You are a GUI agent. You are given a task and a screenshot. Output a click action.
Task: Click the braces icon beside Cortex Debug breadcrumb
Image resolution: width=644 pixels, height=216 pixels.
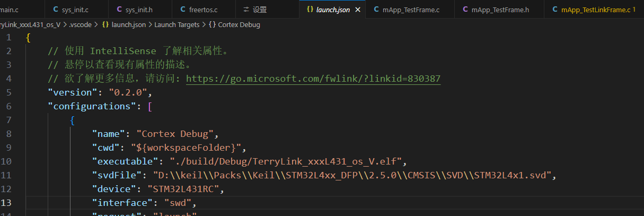[212, 24]
